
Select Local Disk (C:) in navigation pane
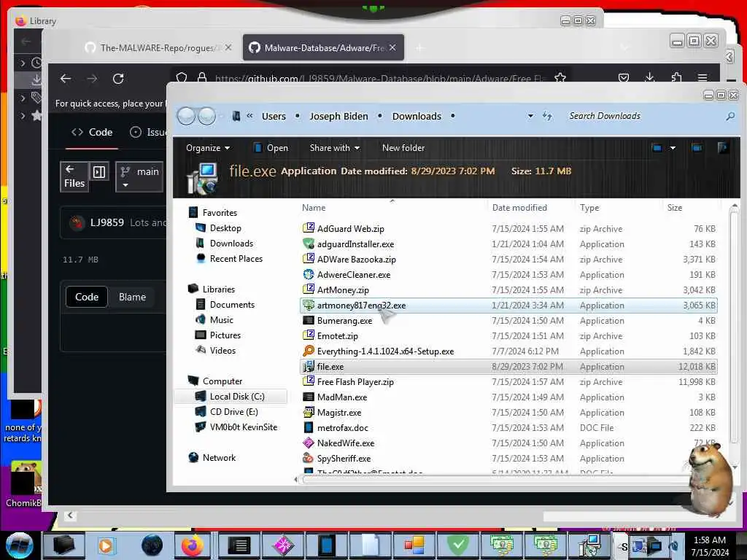tap(230, 397)
